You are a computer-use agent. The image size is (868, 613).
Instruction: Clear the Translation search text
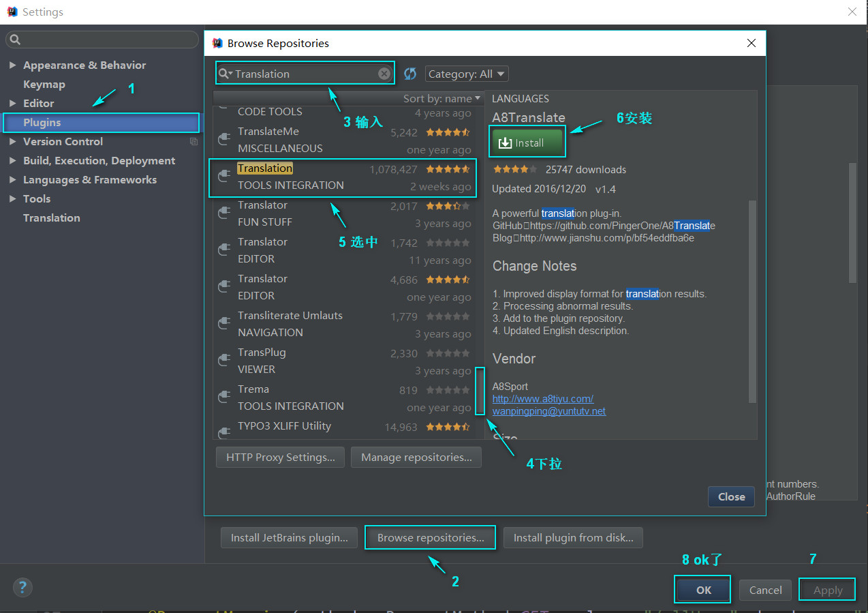click(x=384, y=74)
